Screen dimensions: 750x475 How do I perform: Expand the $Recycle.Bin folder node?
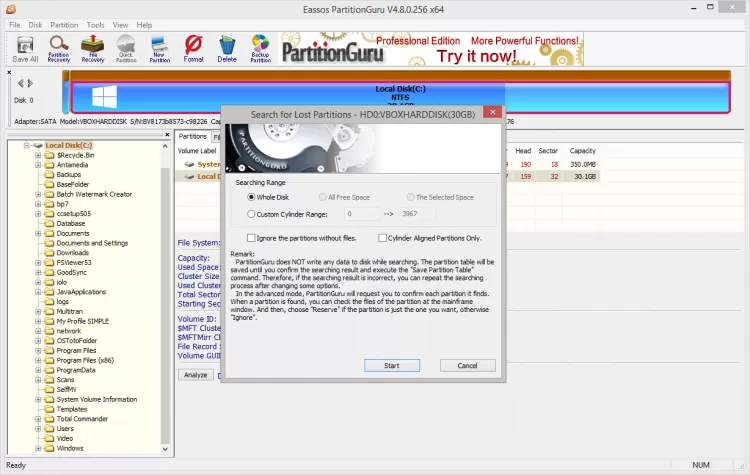pyautogui.click(x=38, y=155)
